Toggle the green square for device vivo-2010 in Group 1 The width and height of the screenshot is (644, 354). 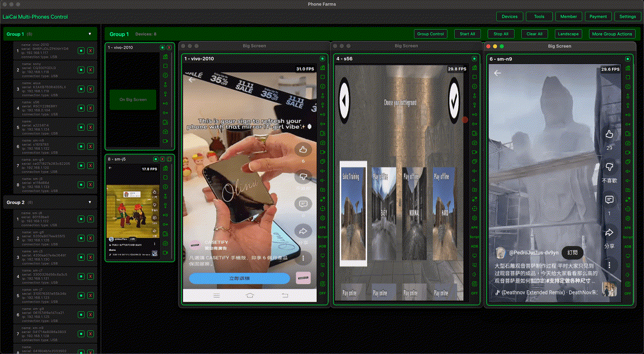click(x=81, y=50)
